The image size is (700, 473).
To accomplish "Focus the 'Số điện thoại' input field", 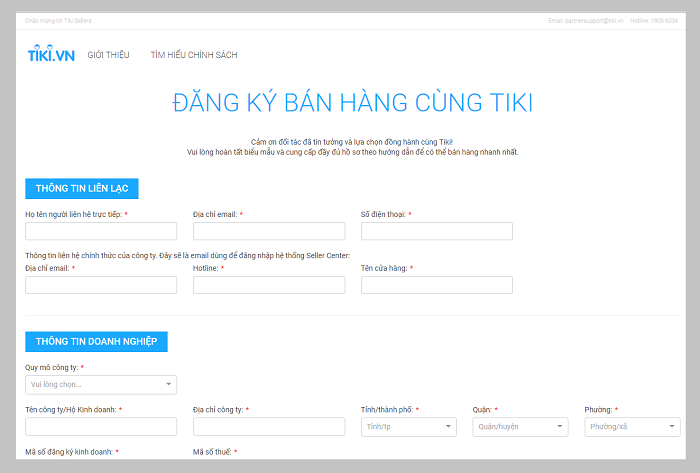I will coord(437,231).
